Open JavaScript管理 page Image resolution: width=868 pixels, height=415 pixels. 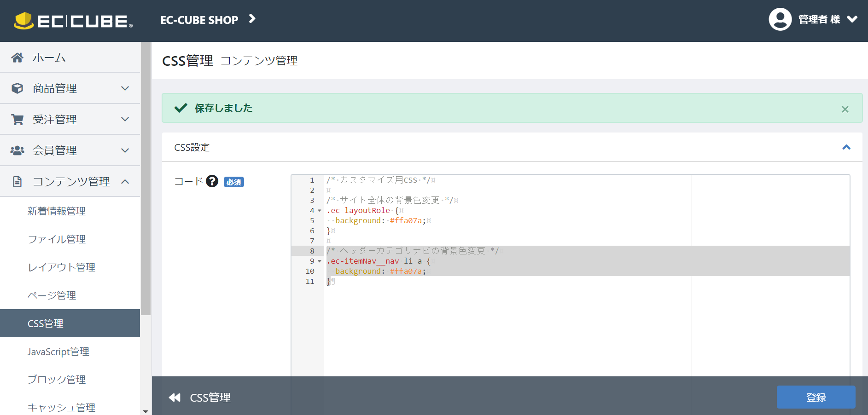click(58, 352)
